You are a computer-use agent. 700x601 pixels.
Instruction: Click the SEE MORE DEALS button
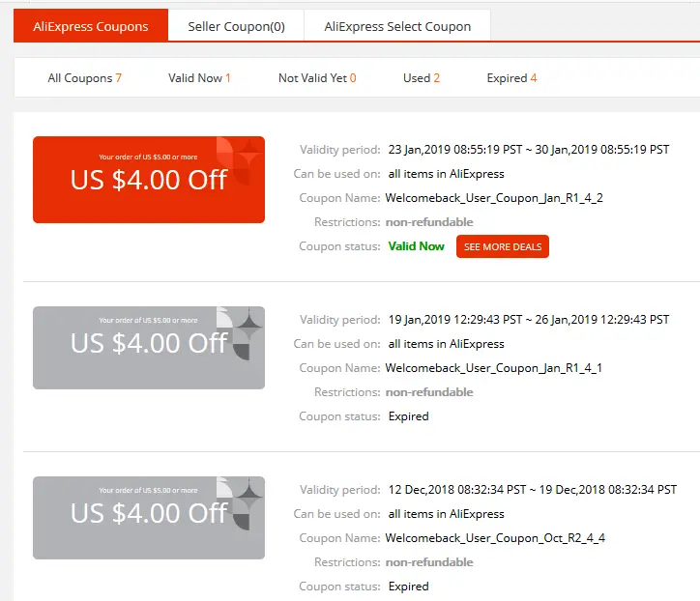tap(503, 246)
